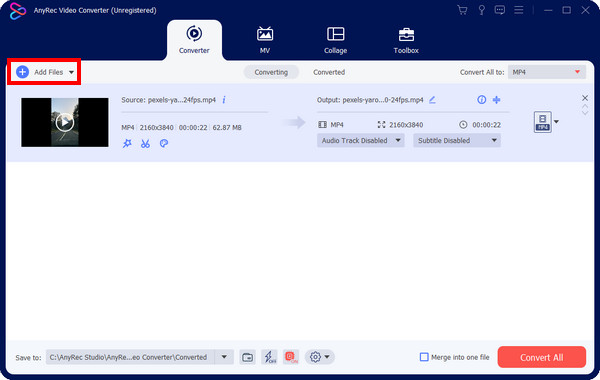Click the shopping cart purchase icon
The height and width of the screenshot is (380, 600).
pos(462,10)
